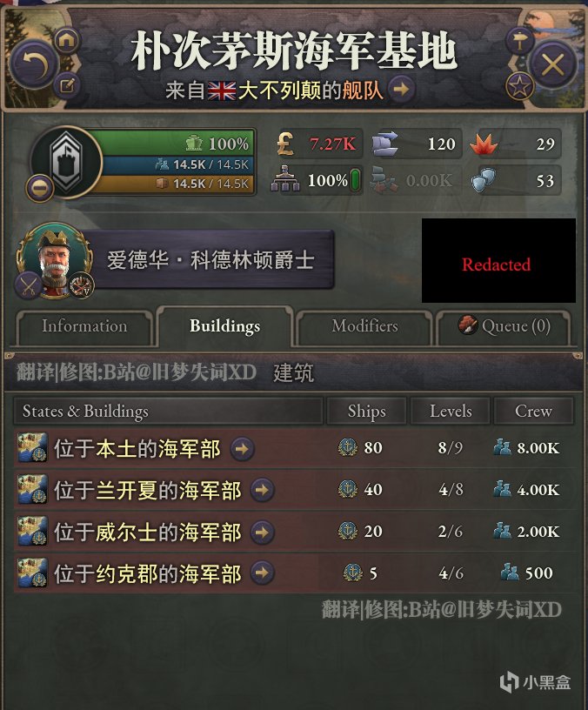Open the Queue (0) tab
588x710 pixels.
[x=504, y=326]
